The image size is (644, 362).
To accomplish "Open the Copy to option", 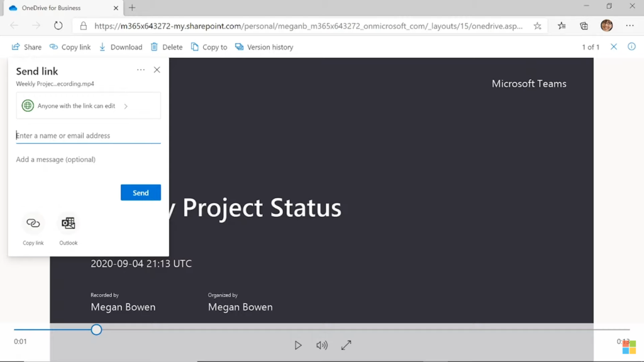I will [x=209, y=47].
